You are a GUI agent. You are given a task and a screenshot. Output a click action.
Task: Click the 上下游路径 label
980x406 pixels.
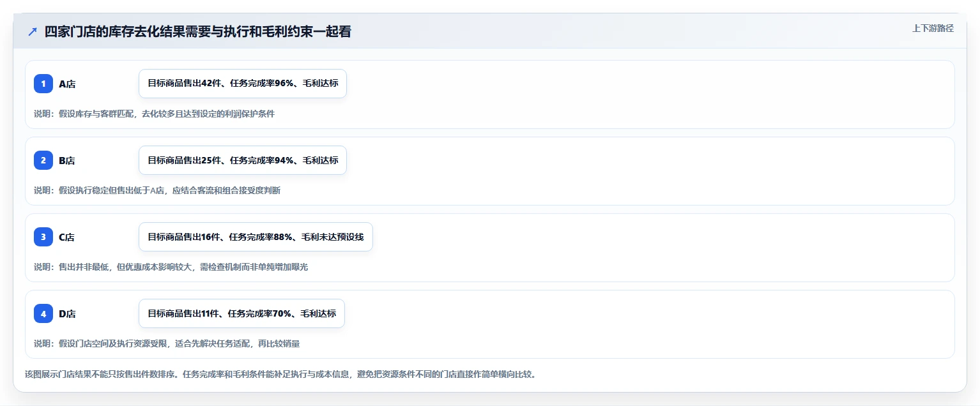point(933,28)
